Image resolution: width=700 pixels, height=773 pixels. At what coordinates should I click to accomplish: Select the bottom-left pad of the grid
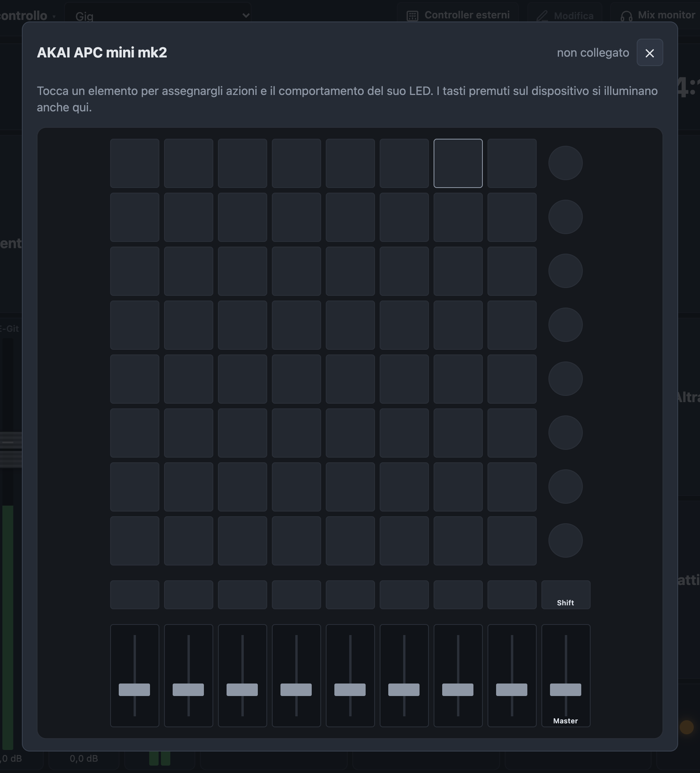click(x=134, y=541)
